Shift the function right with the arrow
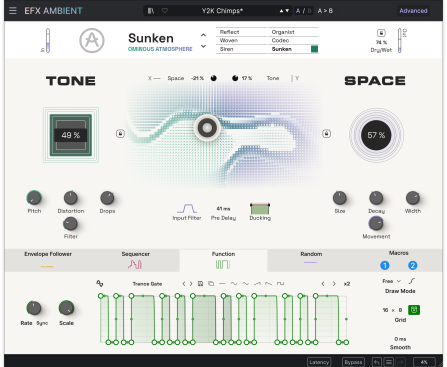This screenshot has height=367, width=447. click(x=334, y=284)
